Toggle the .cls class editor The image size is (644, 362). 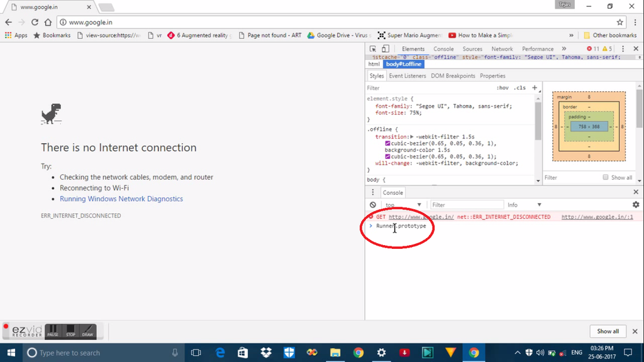pyautogui.click(x=519, y=88)
